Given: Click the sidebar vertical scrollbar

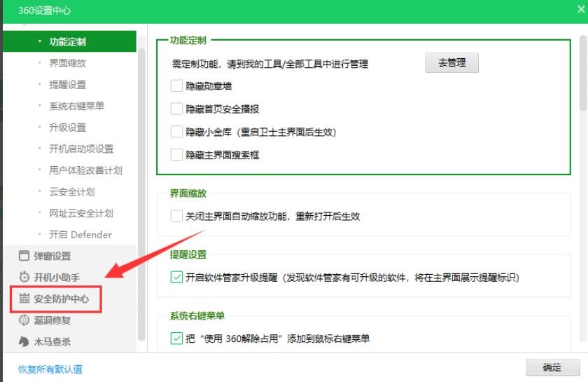Looking at the screenshot, I should pyautogui.click(x=141, y=194).
